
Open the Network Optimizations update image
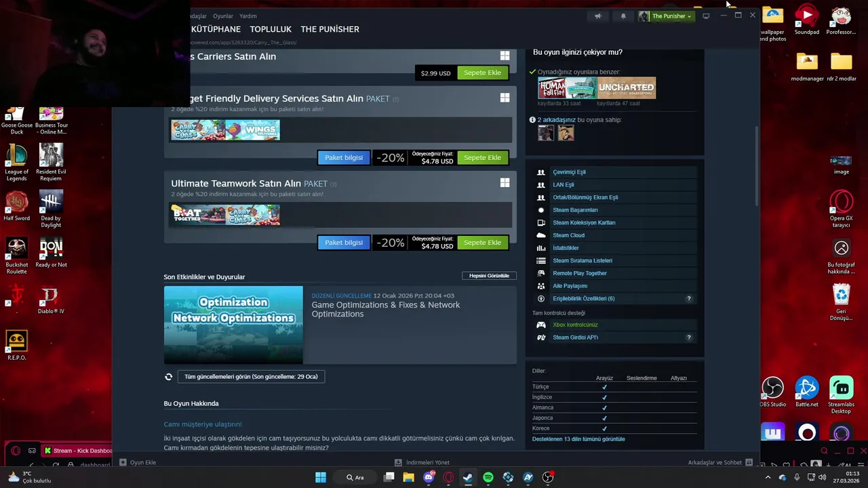[233, 325]
